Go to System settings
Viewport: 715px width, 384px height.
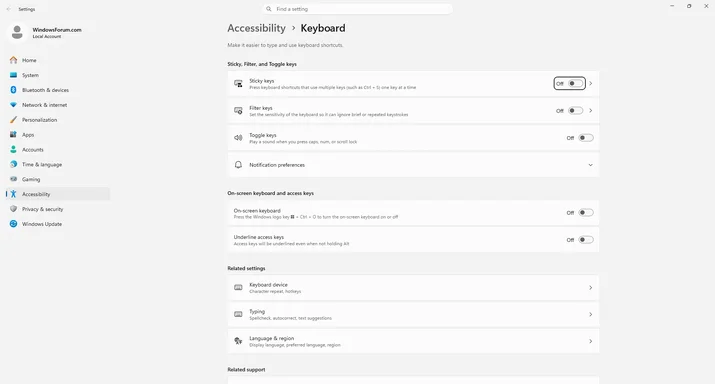pos(58,75)
